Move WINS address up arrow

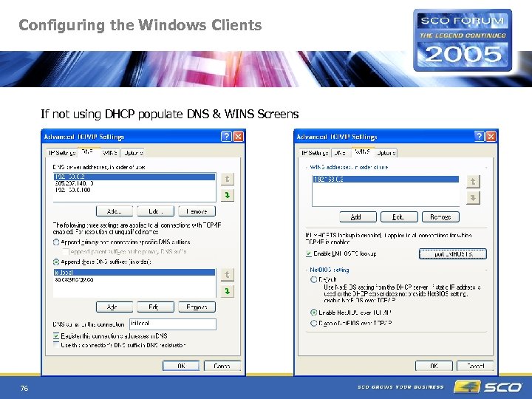pyautogui.click(x=473, y=182)
